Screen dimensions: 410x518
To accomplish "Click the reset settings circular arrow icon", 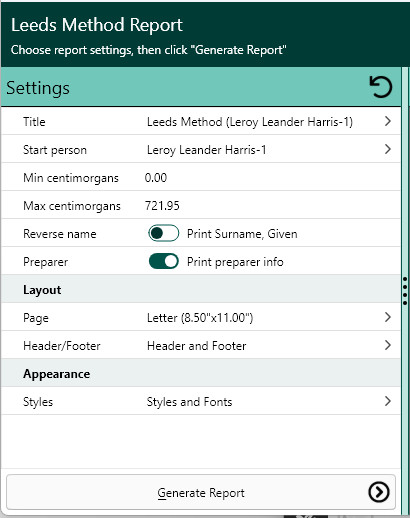I will [x=381, y=87].
